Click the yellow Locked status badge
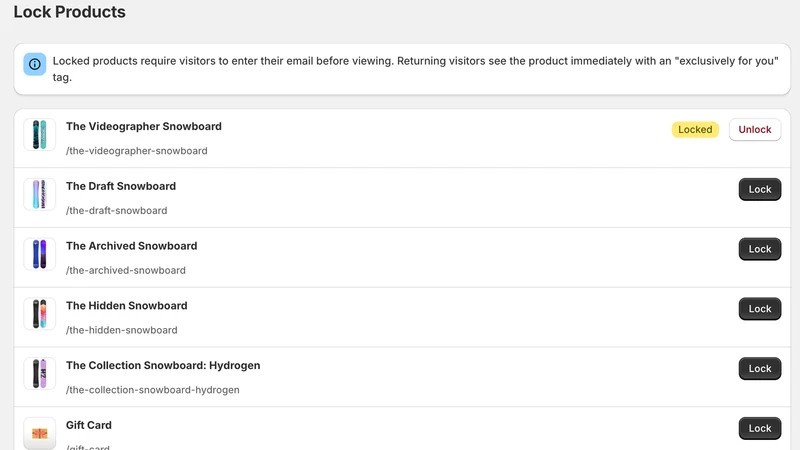The image size is (800, 450). point(695,130)
